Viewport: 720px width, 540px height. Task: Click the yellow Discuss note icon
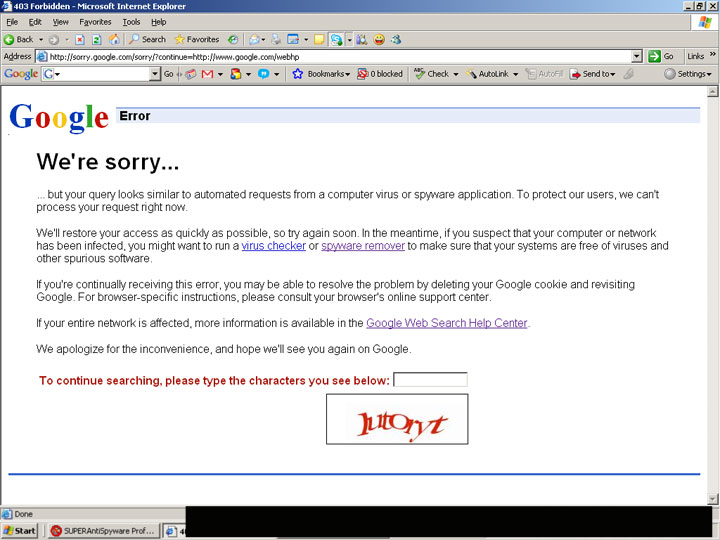319,40
